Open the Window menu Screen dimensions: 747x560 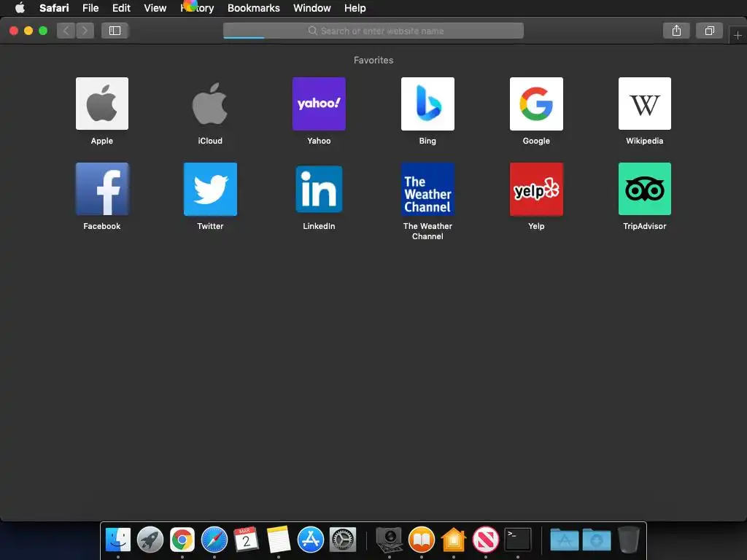[x=312, y=8]
